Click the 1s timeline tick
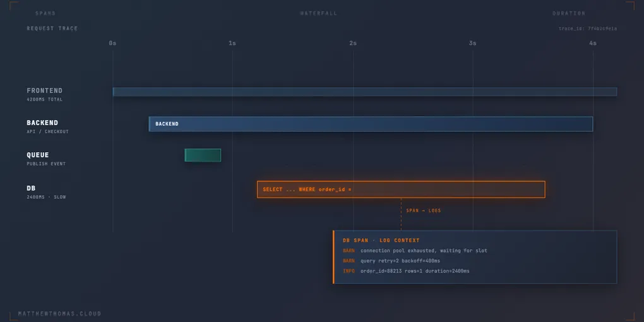Screen dimensions: 644x322 click(x=232, y=43)
